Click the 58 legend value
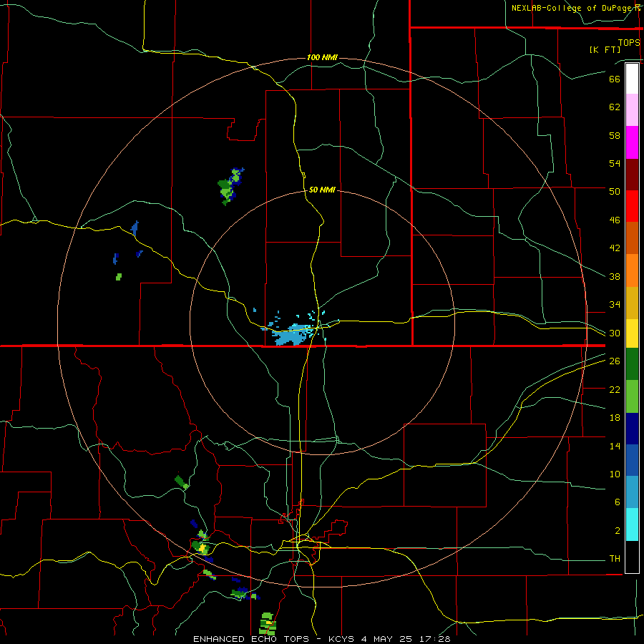 tap(615, 135)
